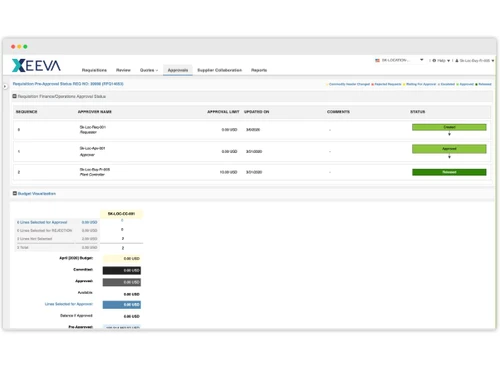Click the Waiting For Approval legend item

pyautogui.click(x=419, y=84)
